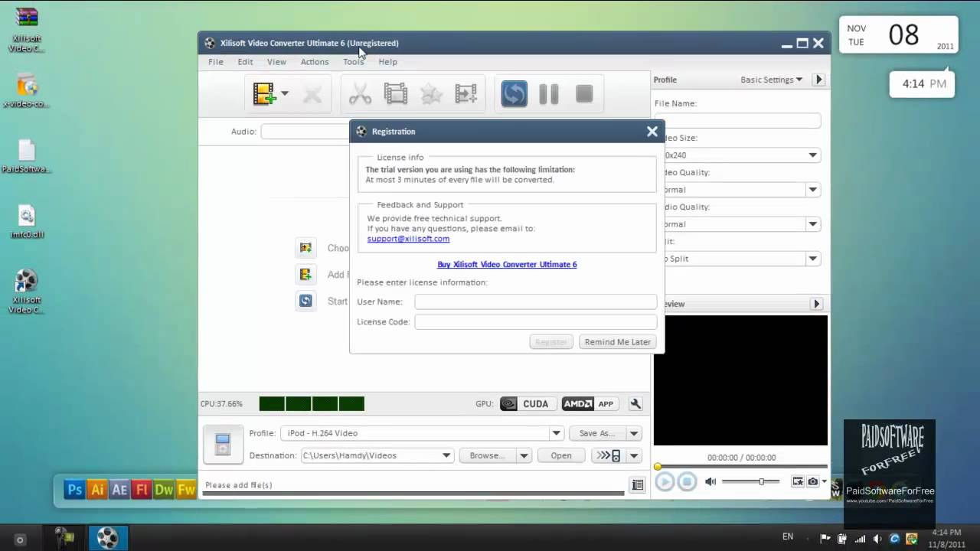This screenshot has width=980, height=551.
Task: Click the Remove (X) toolbar icon
Action: (x=312, y=94)
